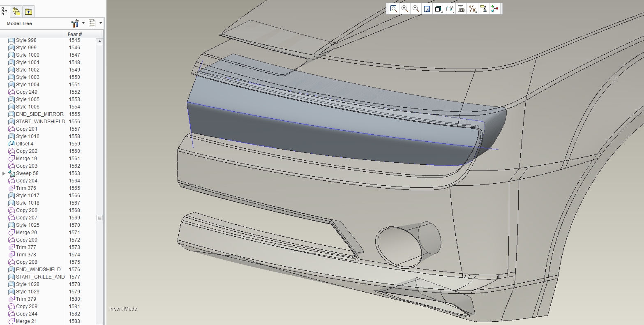Click the Copy 249 feature icon
The image size is (644, 325).
[x=12, y=92]
